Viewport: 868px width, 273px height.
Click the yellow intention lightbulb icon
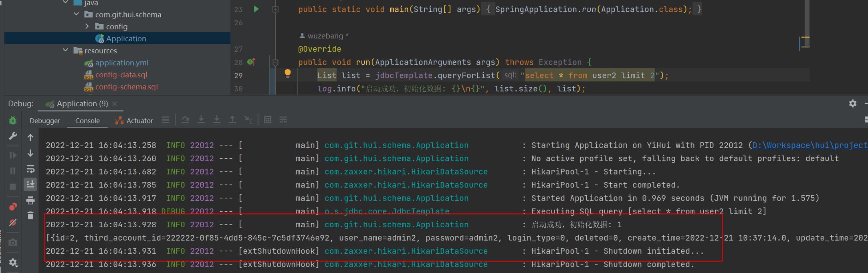[x=287, y=73]
